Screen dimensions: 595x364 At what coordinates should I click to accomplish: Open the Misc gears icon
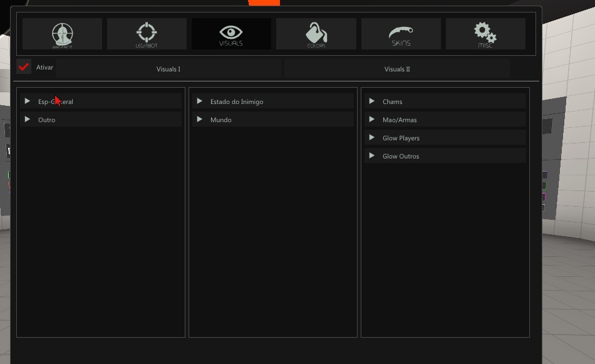[x=485, y=34]
